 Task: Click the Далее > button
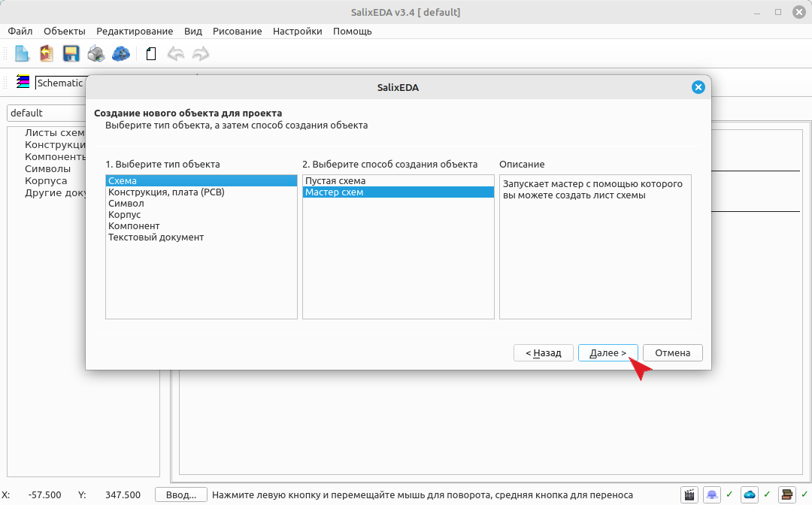tap(608, 353)
